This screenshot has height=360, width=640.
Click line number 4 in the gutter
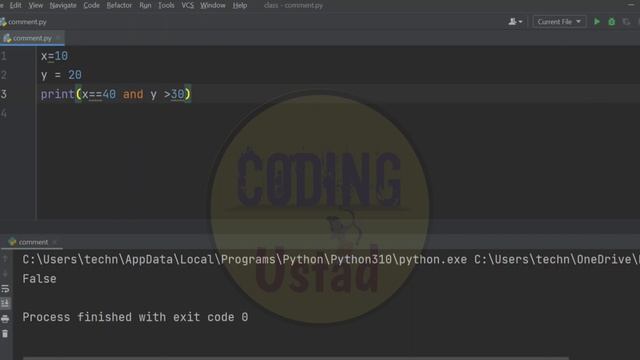click(x=4, y=113)
